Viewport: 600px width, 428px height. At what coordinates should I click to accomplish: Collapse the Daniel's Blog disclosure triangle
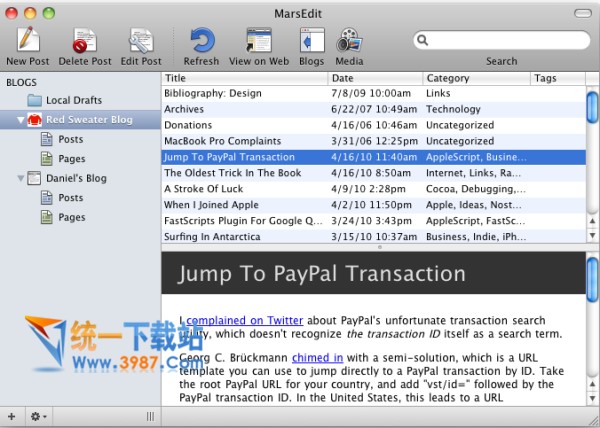pos(21,178)
